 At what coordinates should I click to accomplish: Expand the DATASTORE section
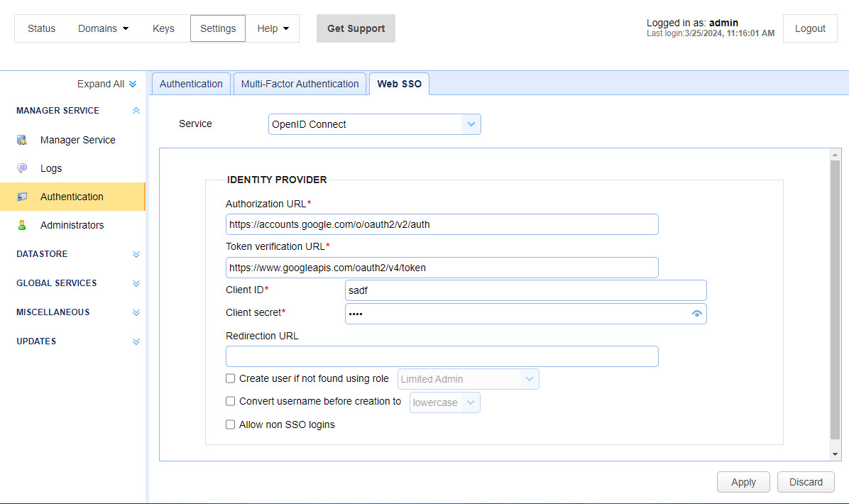click(x=136, y=254)
